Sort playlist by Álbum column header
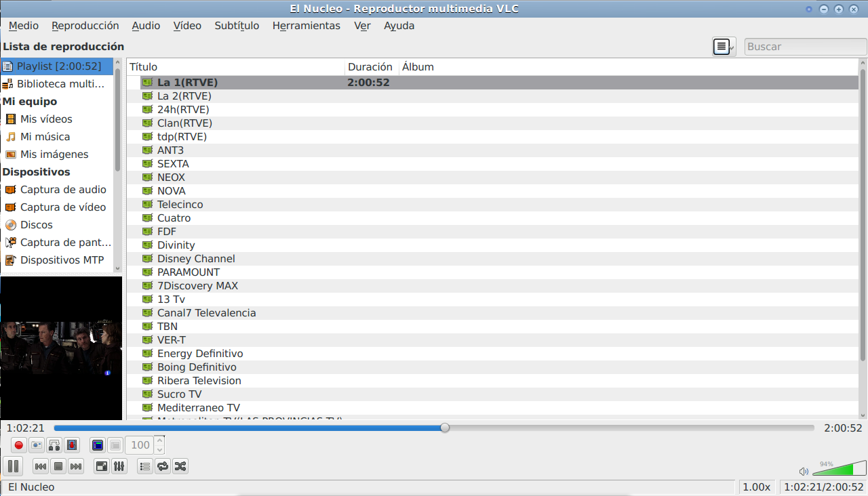The height and width of the screenshot is (496, 868). 629,67
